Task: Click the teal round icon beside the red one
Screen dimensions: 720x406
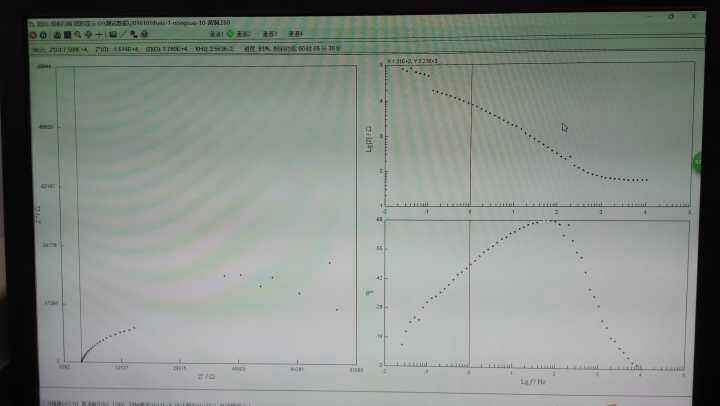Action: tap(43, 35)
